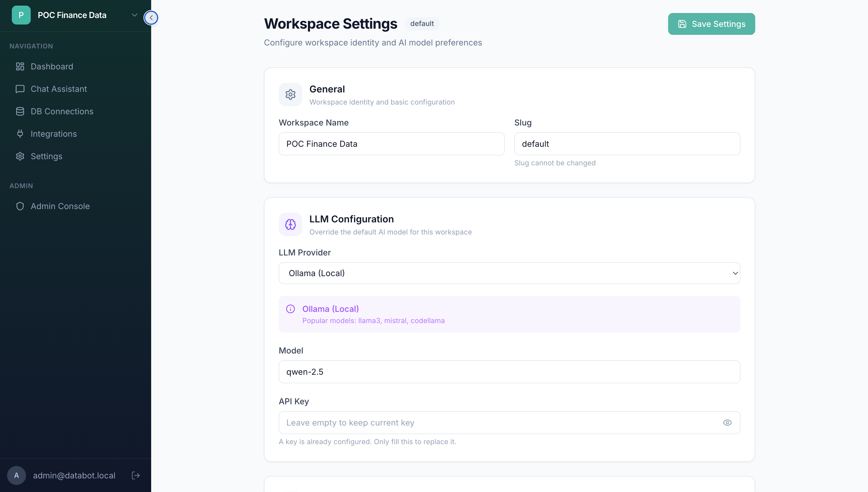This screenshot has height=492, width=868.
Task: Click the logout icon beside admin email
Action: tap(136, 475)
